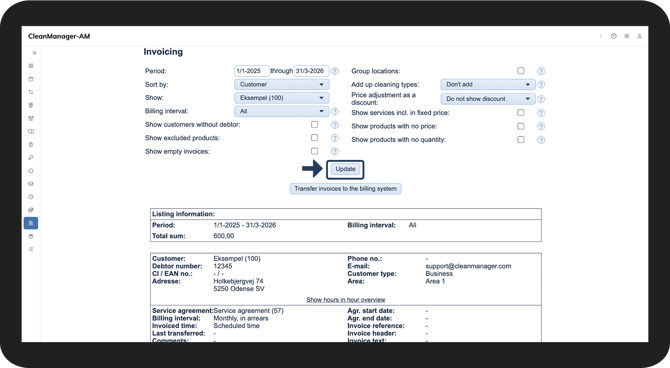
Task: Open help for Show empty invoices
Action: (335, 151)
